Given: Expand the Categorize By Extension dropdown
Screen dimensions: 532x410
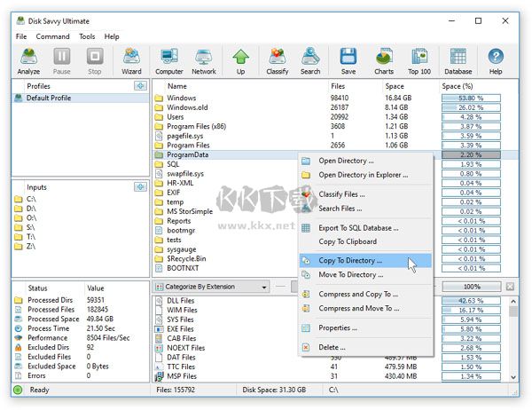Looking at the screenshot, I should click(x=264, y=288).
